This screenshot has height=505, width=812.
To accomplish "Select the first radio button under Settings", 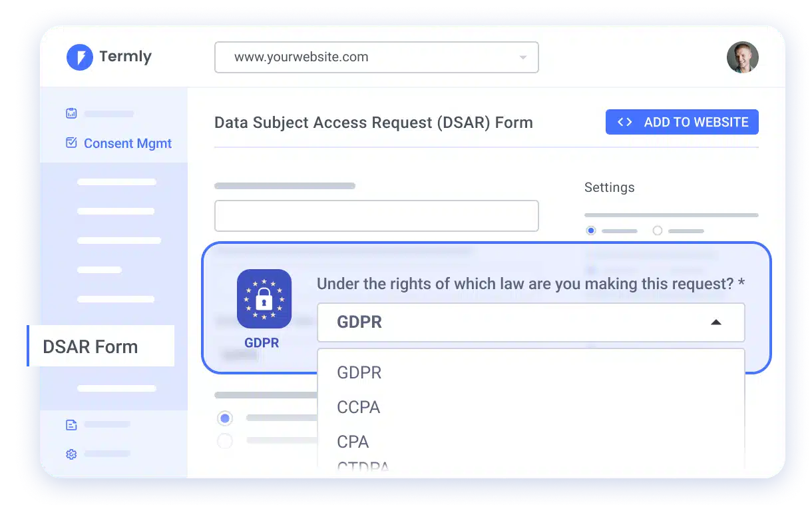I will click(x=590, y=230).
